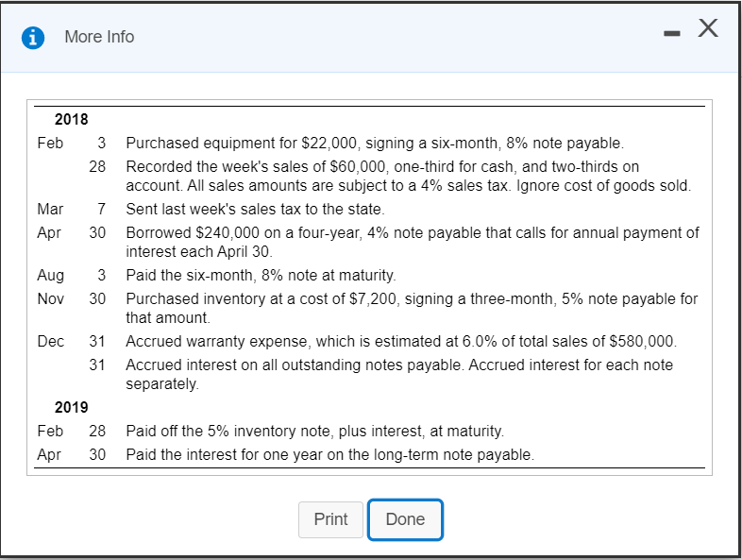The height and width of the screenshot is (560, 742).
Task: Select the 'More Info' dialog title
Action: coord(99,37)
